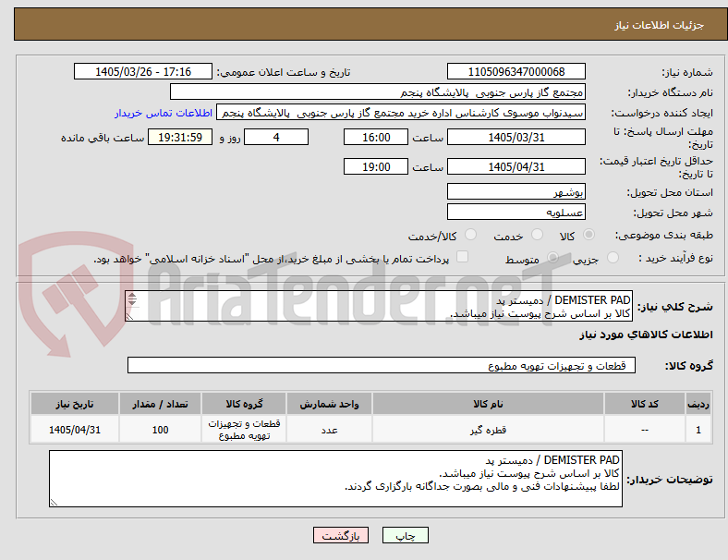Click the توضیحات خریدار text area
This screenshot has height=560, width=728.
tap(335, 479)
